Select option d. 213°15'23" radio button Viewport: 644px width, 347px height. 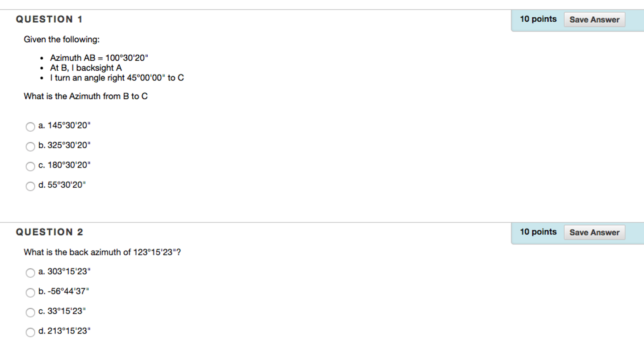click(30, 332)
